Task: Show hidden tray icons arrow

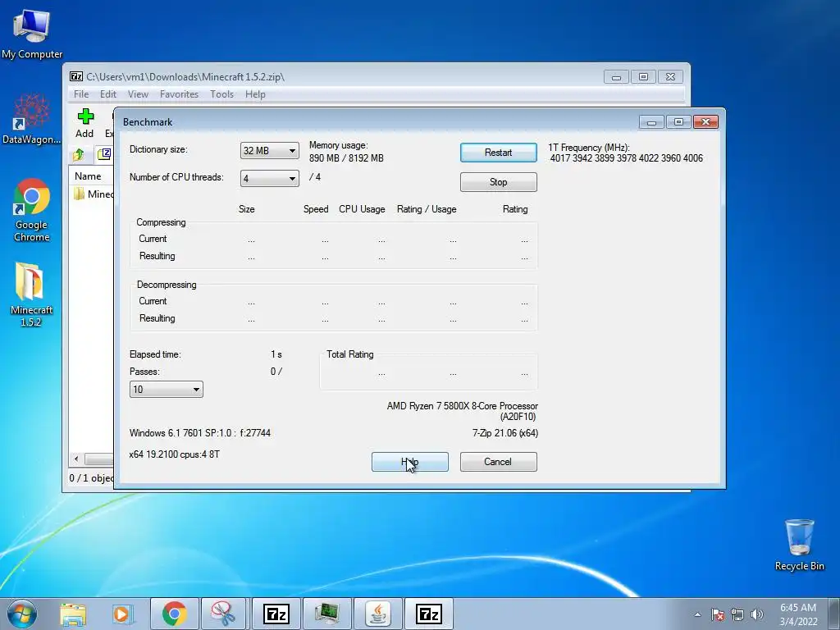Action: 697,614
